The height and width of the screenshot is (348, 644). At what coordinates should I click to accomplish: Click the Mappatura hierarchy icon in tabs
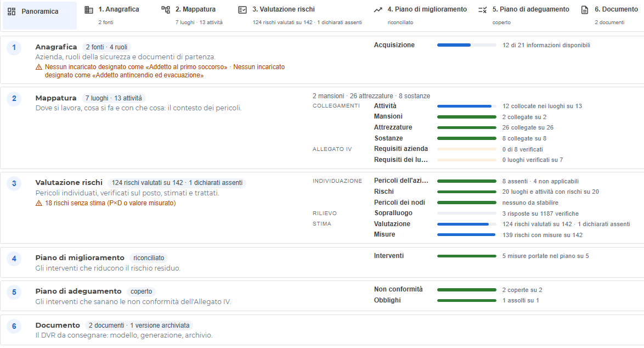(x=166, y=9)
